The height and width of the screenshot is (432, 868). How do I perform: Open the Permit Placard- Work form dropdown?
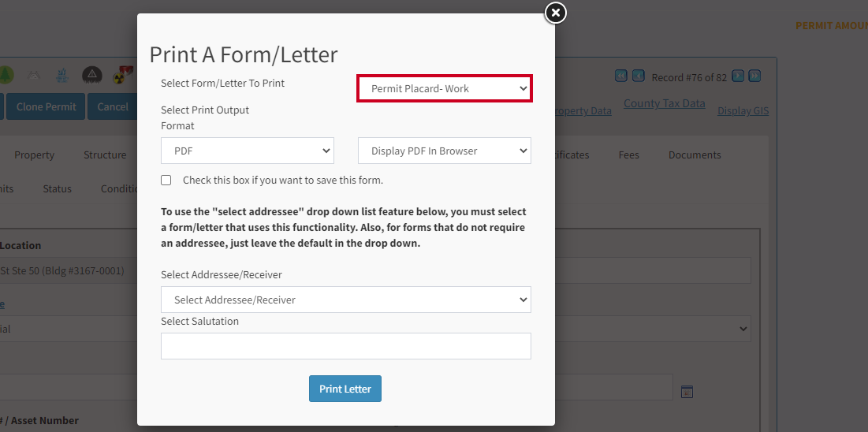pos(445,88)
